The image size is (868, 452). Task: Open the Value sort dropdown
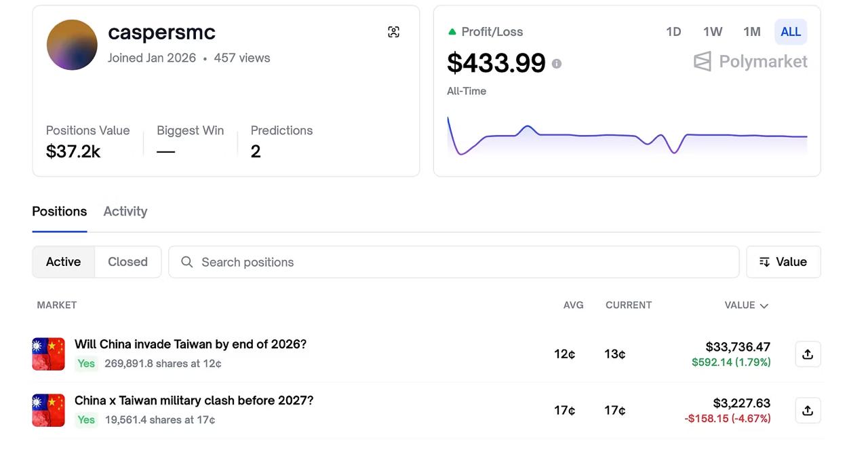pos(783,262)
